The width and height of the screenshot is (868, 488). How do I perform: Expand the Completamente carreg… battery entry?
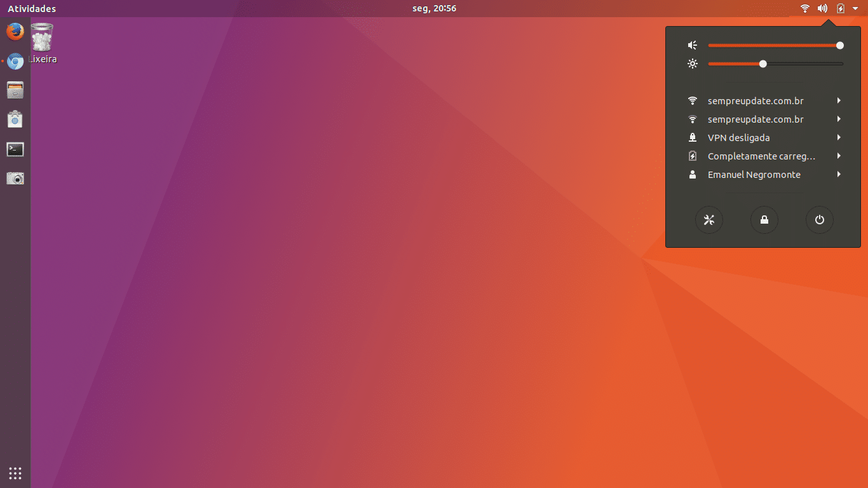tap(764, 156)
